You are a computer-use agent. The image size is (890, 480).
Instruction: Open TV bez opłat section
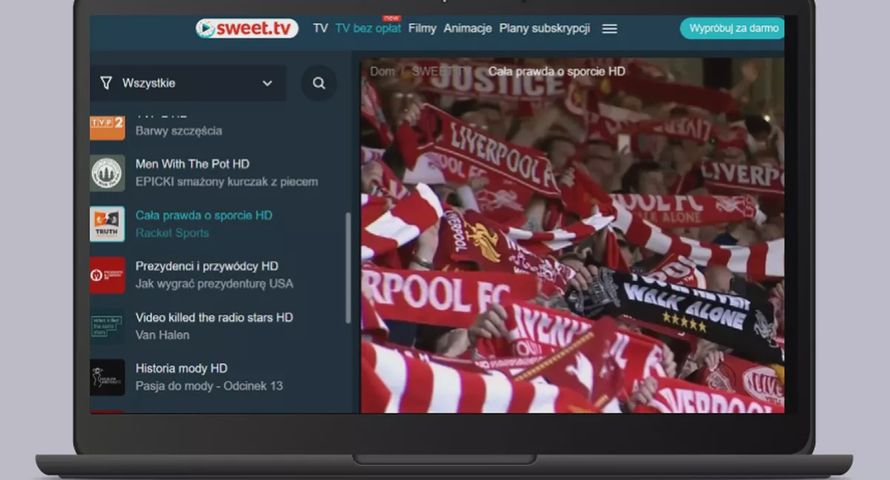click(x=368, y=28)
